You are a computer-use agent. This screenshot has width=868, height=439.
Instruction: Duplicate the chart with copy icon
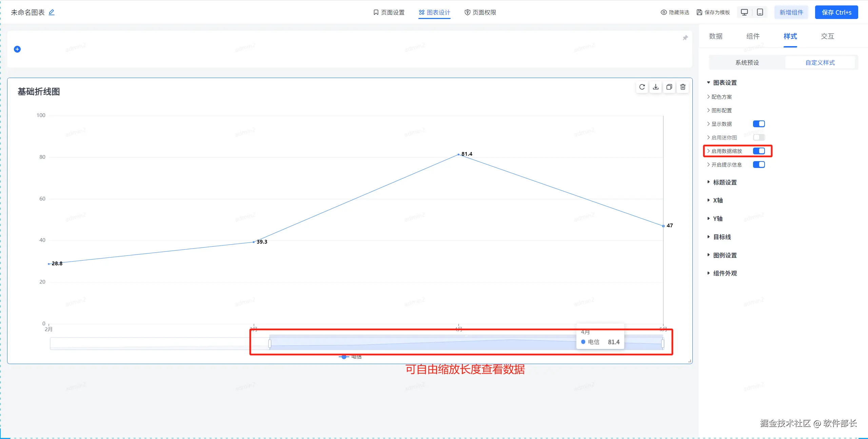tap(669, 87)
